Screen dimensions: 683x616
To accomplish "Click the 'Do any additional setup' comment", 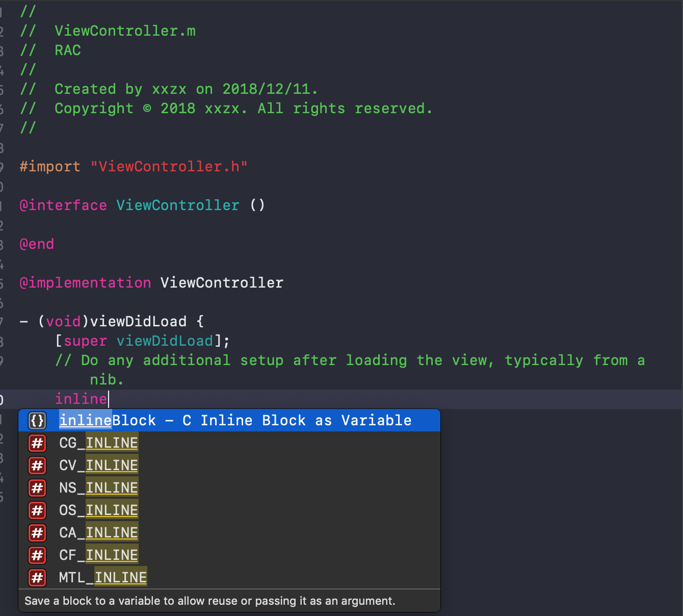I will 350,360.
